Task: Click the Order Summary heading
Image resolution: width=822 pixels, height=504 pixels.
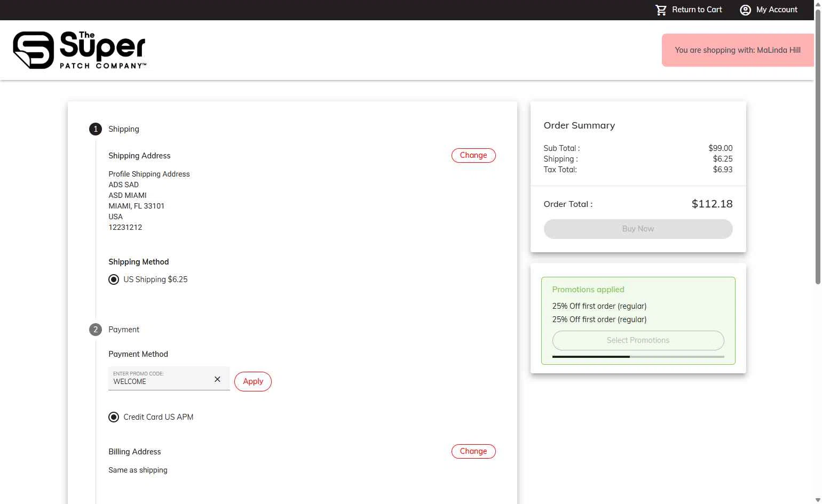Action: (579, 125)
